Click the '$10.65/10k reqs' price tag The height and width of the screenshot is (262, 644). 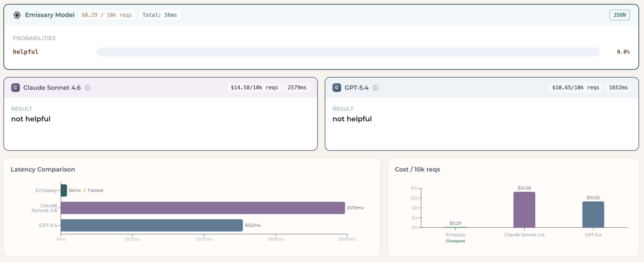tap(575, 88)
